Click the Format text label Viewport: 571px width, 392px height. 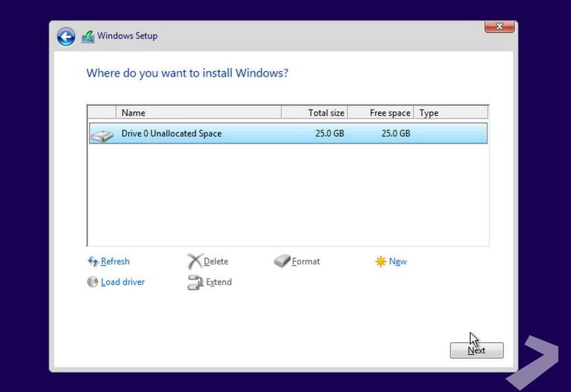[306, 262]
